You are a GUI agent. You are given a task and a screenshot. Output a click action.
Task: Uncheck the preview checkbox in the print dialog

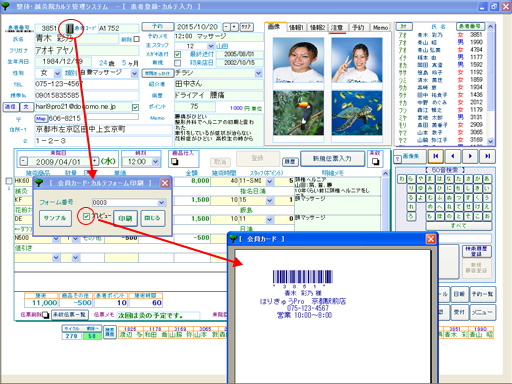[x=86, y=216]
